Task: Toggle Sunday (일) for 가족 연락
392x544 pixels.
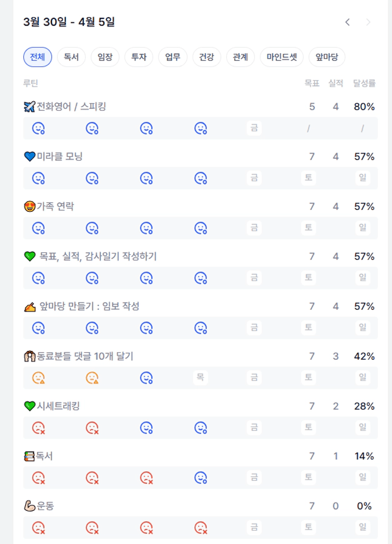Action: 363,228
